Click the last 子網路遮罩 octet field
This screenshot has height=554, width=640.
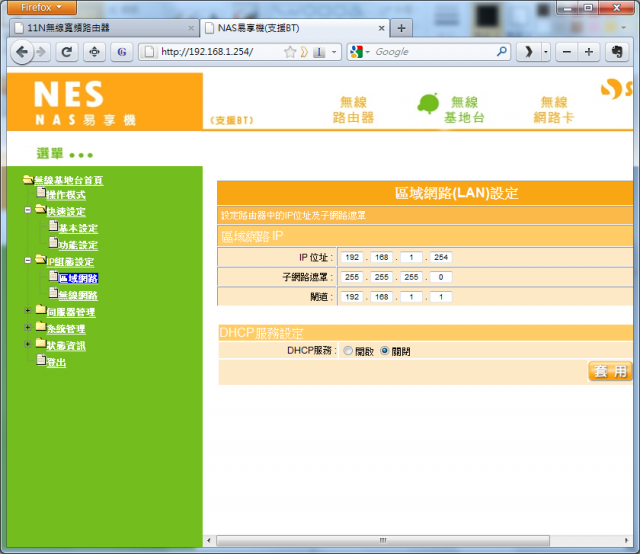[441, 277]
